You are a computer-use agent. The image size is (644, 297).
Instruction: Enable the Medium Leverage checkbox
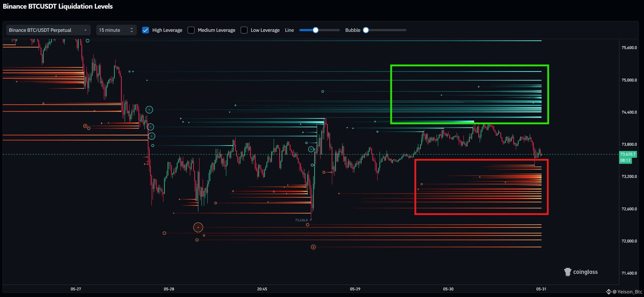pyautogui.click(x=191, y=30)
